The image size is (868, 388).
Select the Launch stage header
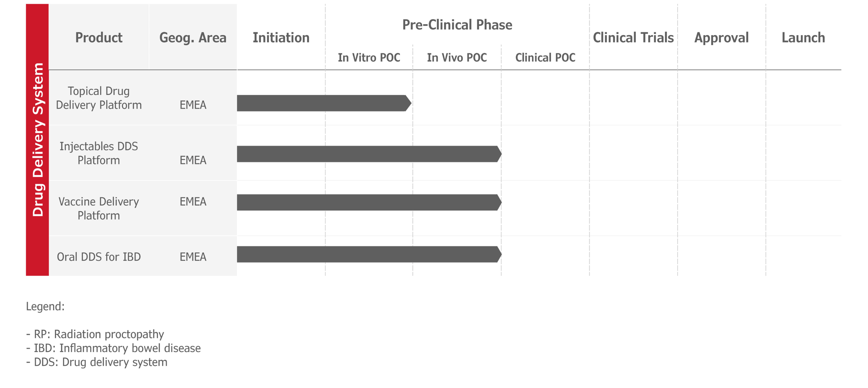coord(803,37)
